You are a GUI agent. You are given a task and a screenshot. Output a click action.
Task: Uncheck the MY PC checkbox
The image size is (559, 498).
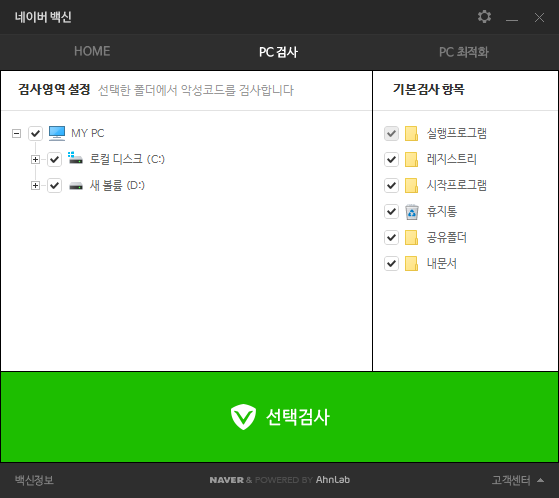pyautogui.click(x=35, y=133)
